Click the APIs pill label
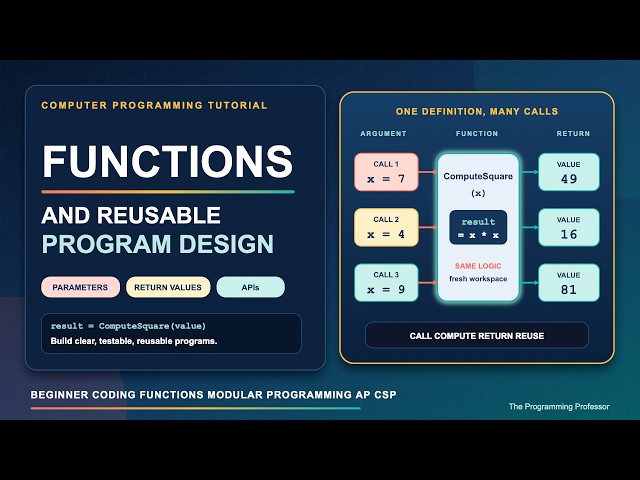The image size is (640, 480). point(250,287)
